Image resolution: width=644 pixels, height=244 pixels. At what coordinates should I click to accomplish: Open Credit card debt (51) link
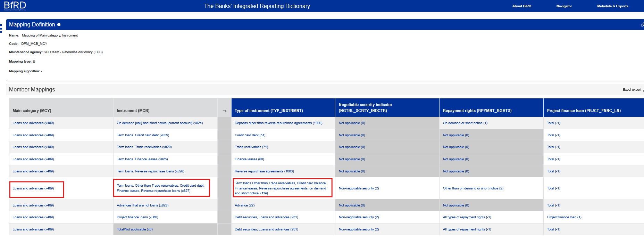coord(250,135)
